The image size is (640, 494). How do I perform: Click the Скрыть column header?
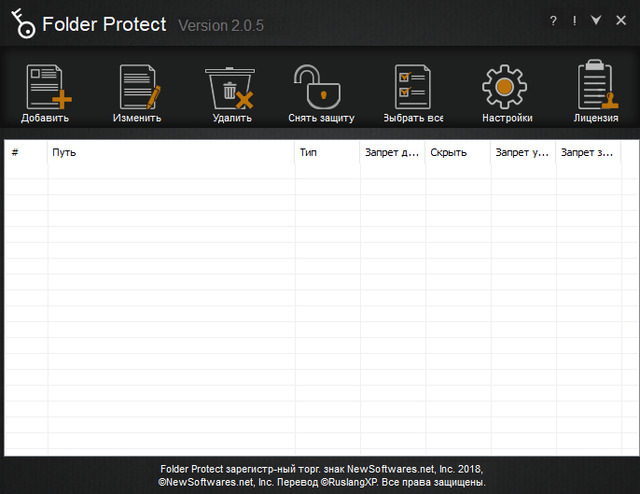(x=457, y=153)
